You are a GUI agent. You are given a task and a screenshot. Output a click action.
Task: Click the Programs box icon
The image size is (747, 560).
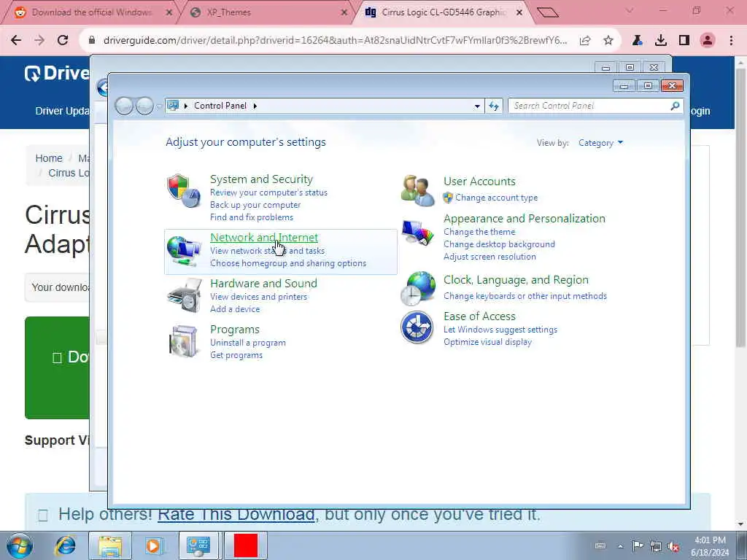click(183, 341)
